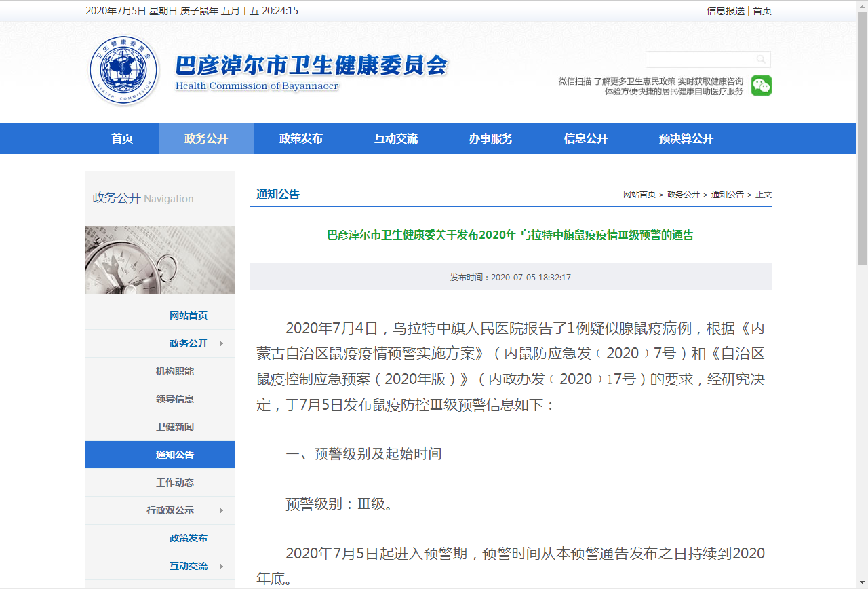Image resolution: width=868 pixels, height=589 pixels.
Task: Expand the arrow beside sidebar 互动交流
Action: [221, 566]
